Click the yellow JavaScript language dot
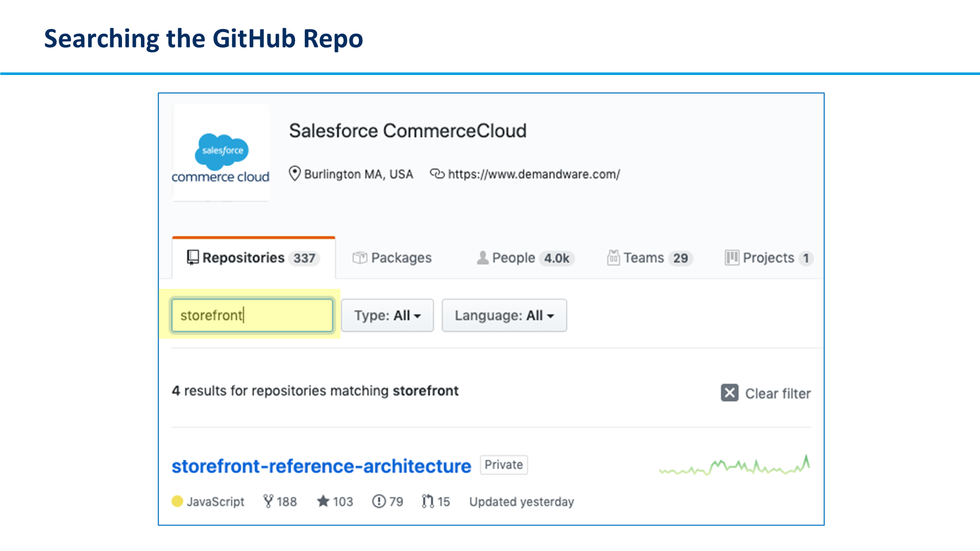This screenshot has width=980, height=551. pyautogui.click(x=177, y=502)
